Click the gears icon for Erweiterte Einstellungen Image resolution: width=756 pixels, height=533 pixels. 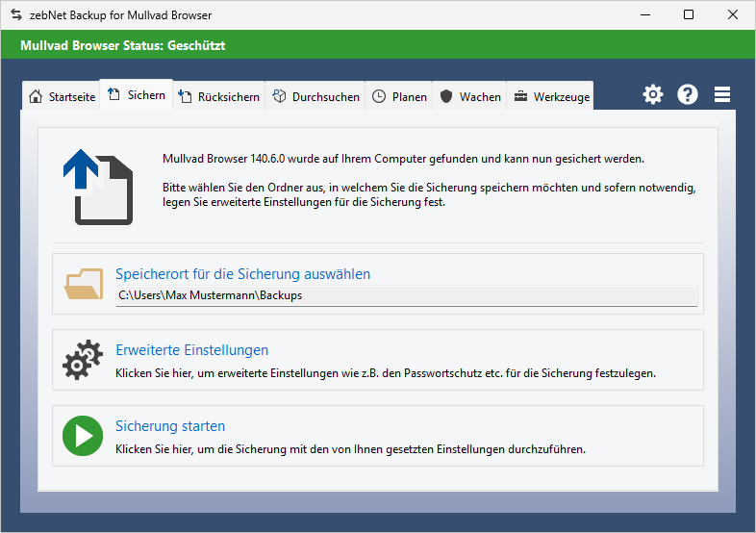(83, 360)
